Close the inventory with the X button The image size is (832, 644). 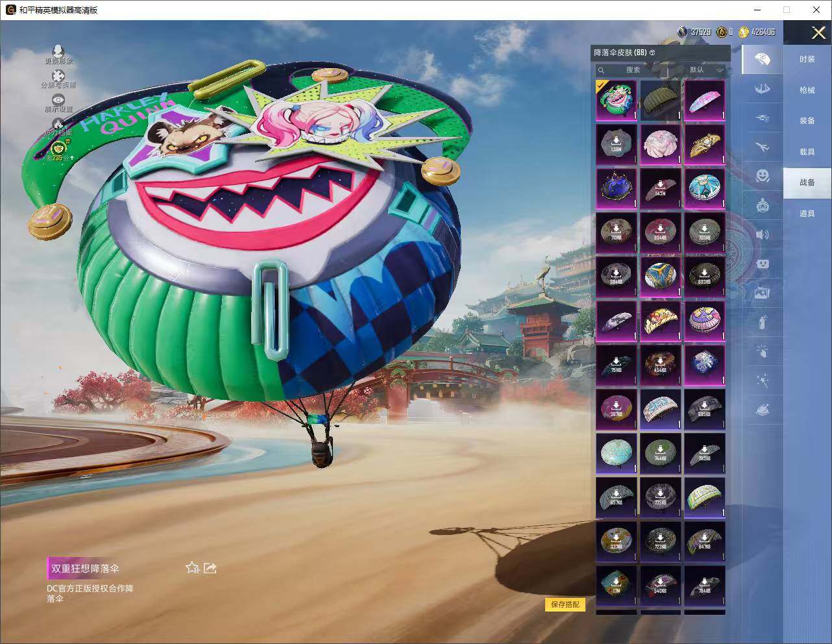point(818,33)
